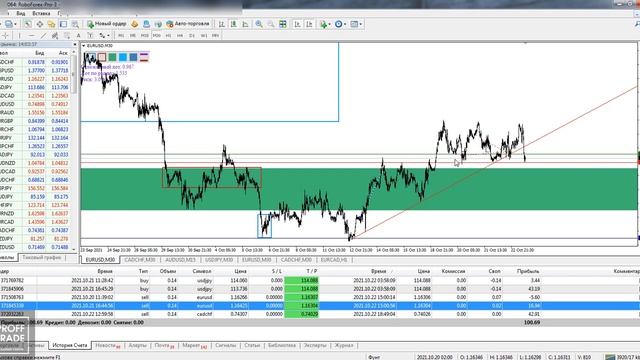Switch to AUDUSD,M15 chart tab
The width and height of the screenshot is (640, 360).
[x=180, y=260]
